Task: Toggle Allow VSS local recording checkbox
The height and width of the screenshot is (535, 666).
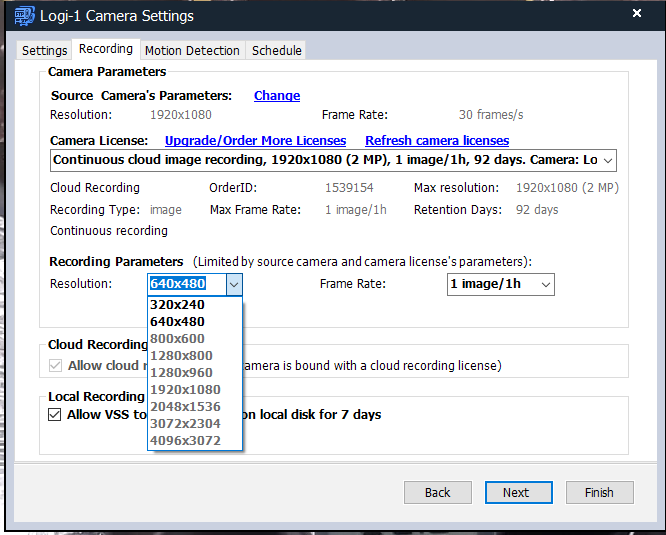Action: tap(55, 415)
